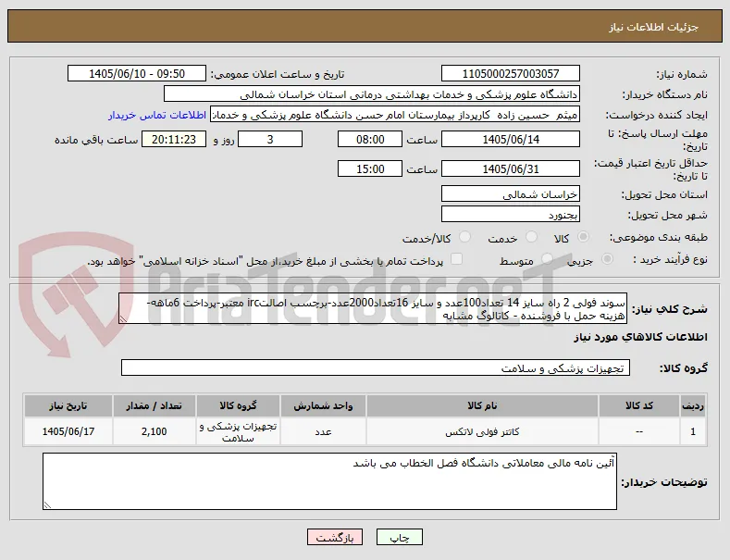The height and width of the screenshot is (560, 730).
Task: Click the delivery city field بجنورد
Action: point(510,215)
